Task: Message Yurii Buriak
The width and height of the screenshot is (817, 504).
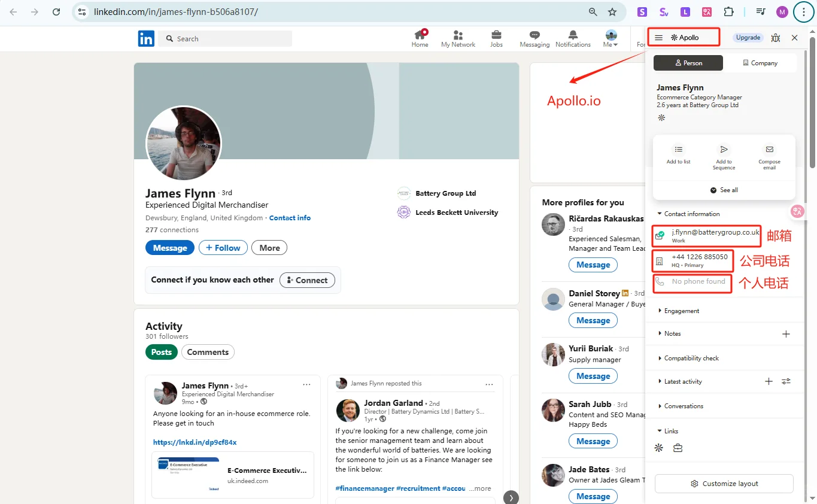Action: [593, 376]
